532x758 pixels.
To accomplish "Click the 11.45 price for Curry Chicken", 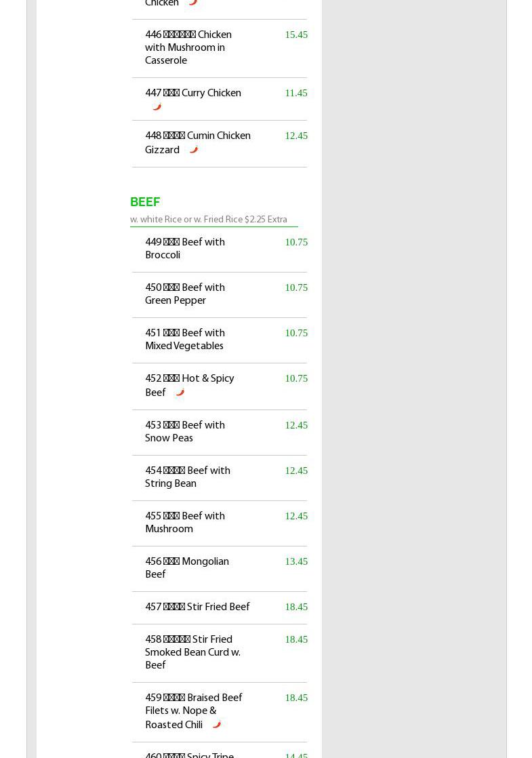I will (296, 93).
